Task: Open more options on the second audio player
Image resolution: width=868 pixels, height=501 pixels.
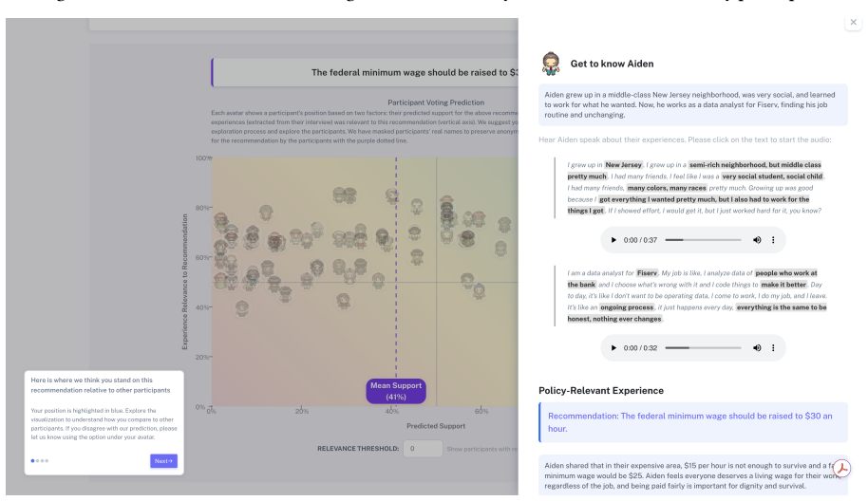Action: coord(773,348)
